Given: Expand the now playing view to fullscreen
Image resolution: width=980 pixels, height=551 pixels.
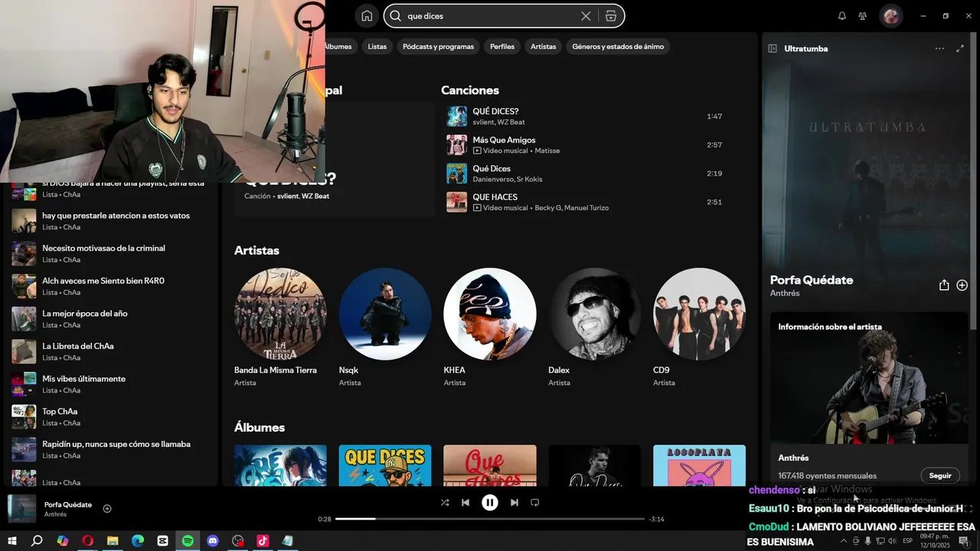Looking at the screenshot, I should pos(960,48).
